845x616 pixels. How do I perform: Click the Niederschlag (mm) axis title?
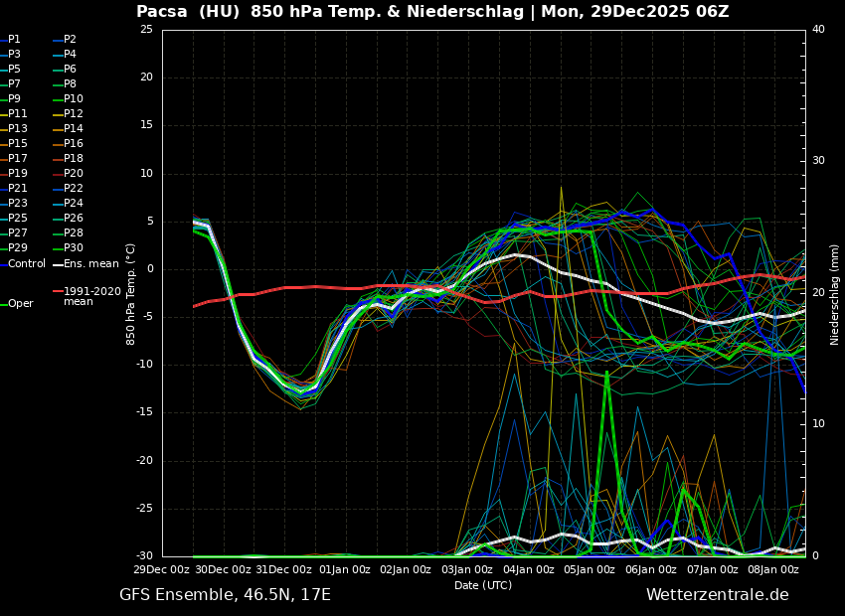835,294
